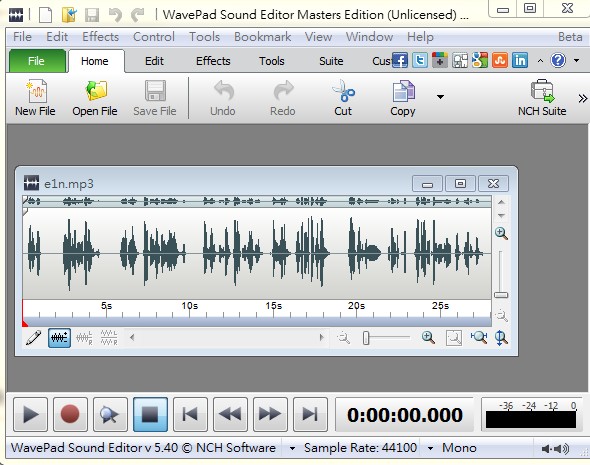Open the blue help question-mark icon
The image size is (590, 465).
[558, 60]
